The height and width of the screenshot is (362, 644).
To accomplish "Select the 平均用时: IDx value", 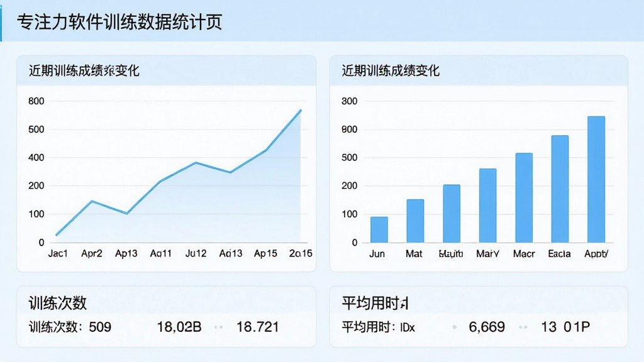I will pos(378,327).
